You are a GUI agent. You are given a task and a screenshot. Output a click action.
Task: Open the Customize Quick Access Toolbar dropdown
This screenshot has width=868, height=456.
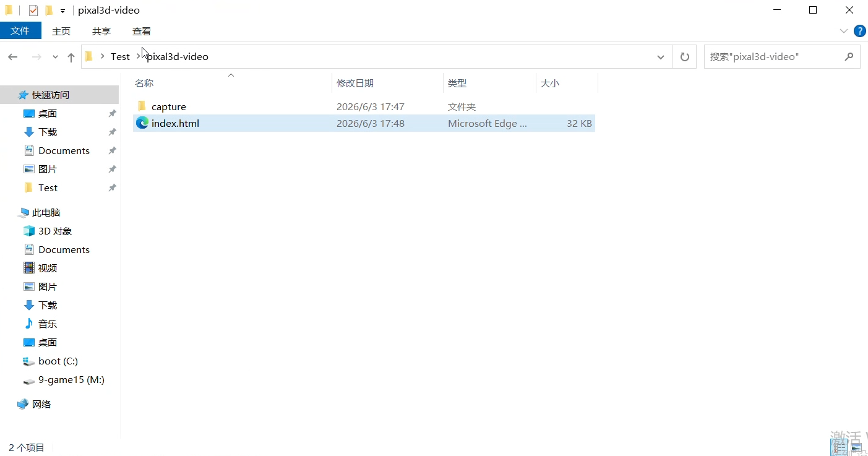62,11
